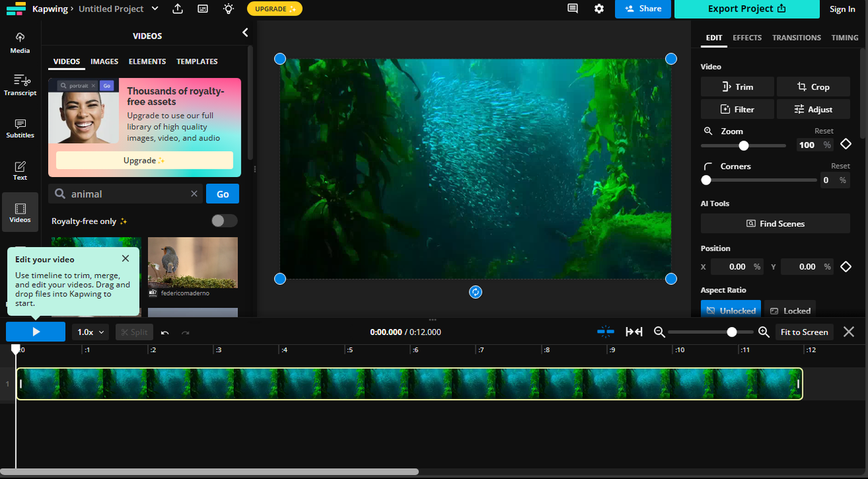Click the yellow UPGRADE button
868x479 pixels.
point(275,9)
